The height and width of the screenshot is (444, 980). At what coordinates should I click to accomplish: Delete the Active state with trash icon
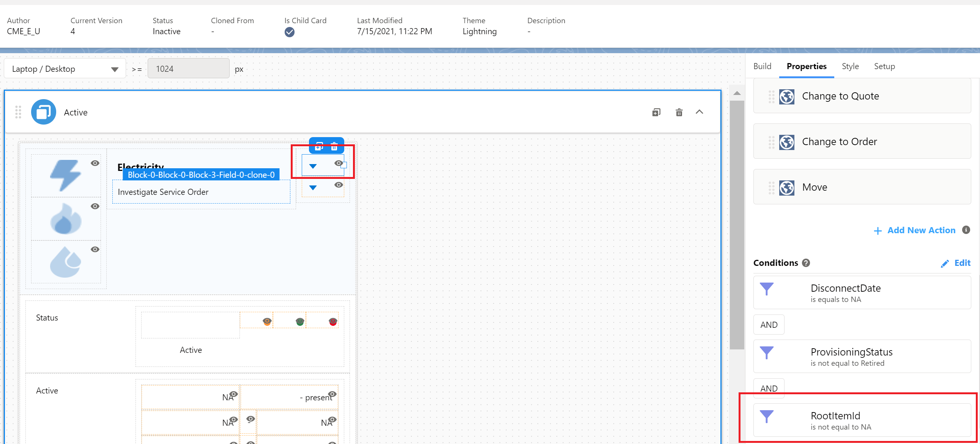pos(679,112)
